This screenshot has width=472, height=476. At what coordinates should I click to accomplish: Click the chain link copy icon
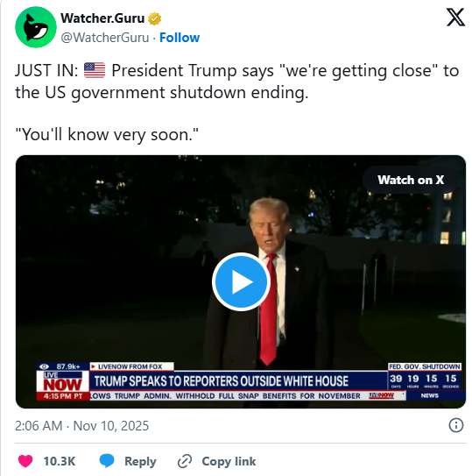pos(185,461)
